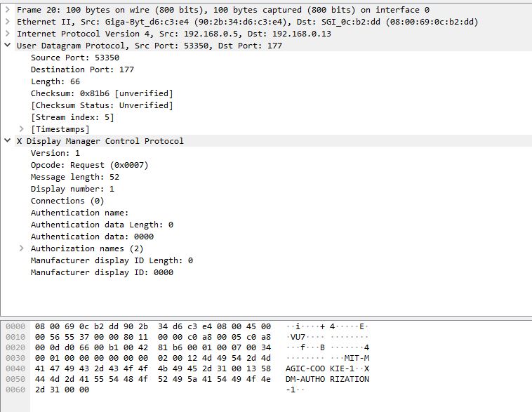Expand the Timestamps subtree
Screen dimensions: 532x412
21,129
